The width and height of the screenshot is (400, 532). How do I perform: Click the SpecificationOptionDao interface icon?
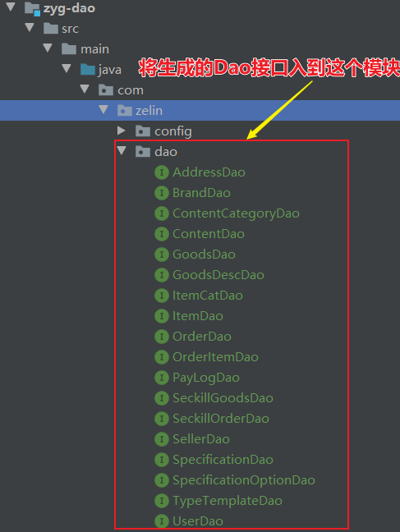162,480
